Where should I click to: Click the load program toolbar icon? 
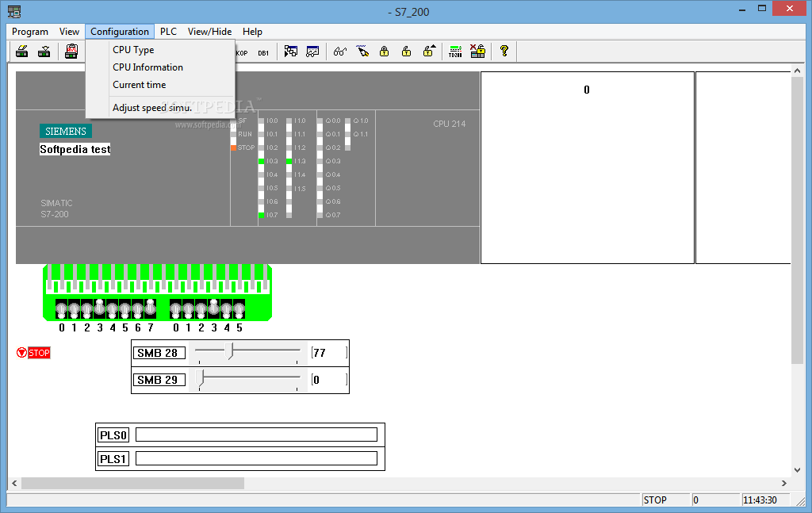(22, 52)
